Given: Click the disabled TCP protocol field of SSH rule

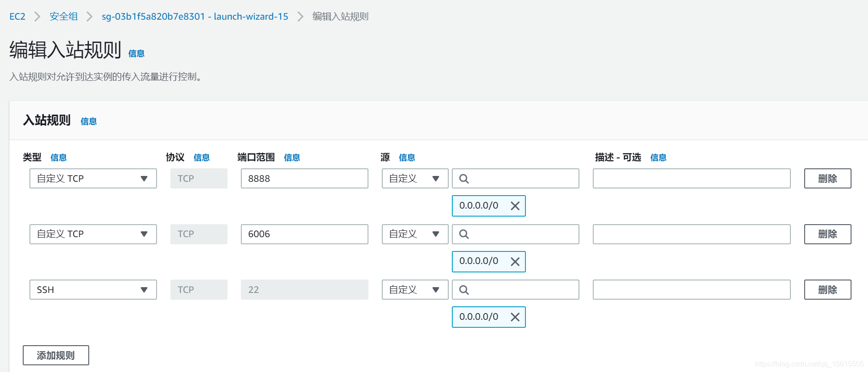Looking at the screenshot, I should click(199, 289).
